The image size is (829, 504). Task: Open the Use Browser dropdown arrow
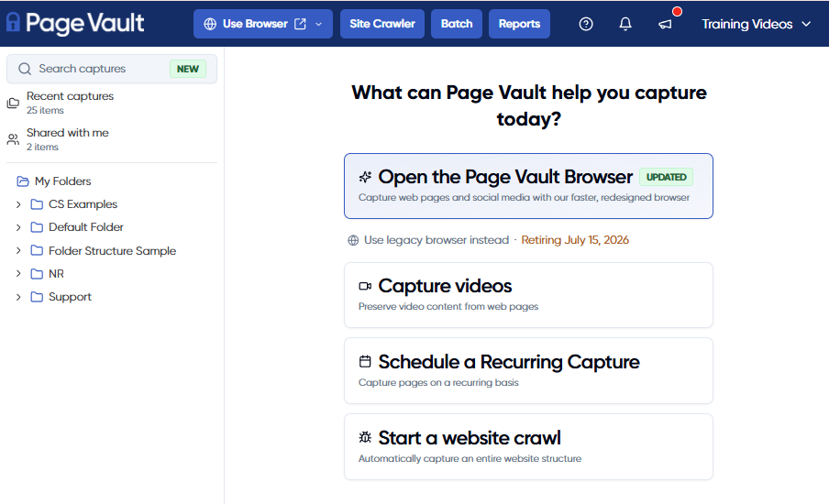pos(319,24)
